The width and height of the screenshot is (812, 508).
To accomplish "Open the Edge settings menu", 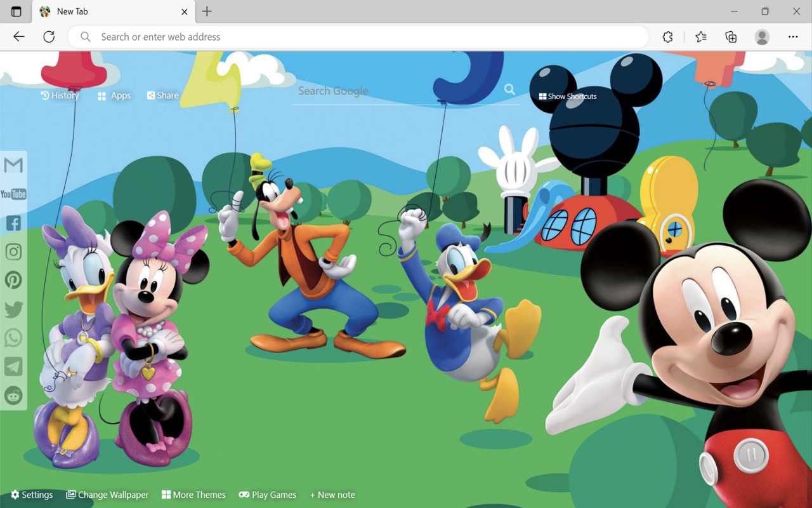I will click(x=793, y=37).
